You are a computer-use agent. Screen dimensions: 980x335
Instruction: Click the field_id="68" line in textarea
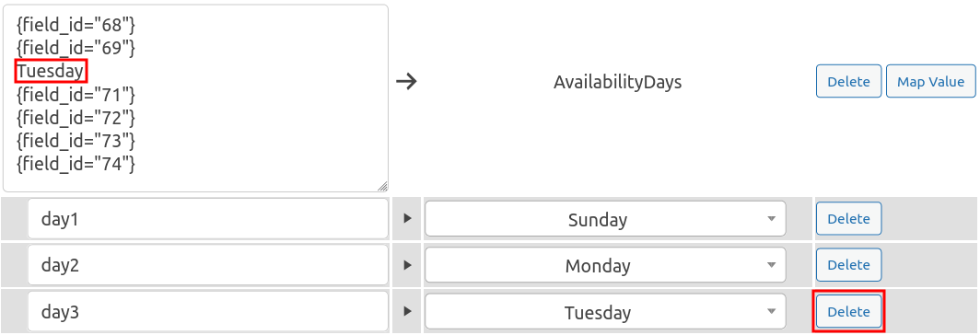point(76,26)
